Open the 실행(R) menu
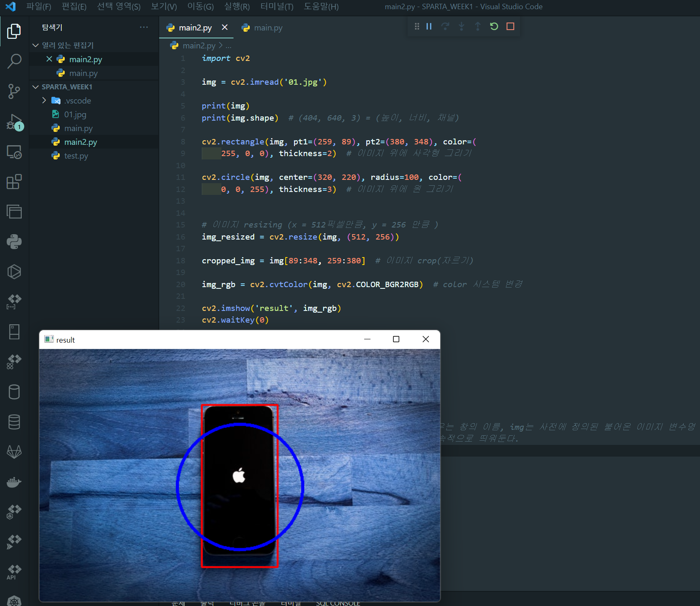The width and height of the screenshot is (700, 606). pos(237,6)
